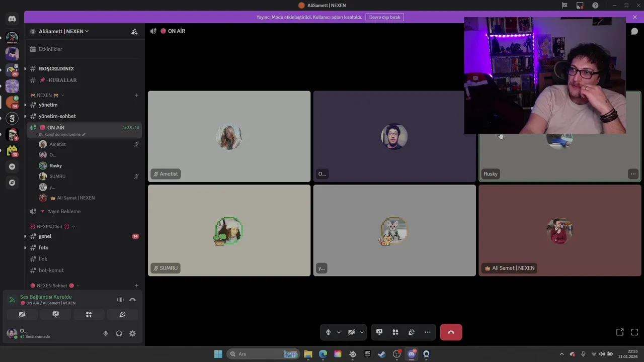
Task: Open inbox icon in the title bar
Action: tap(580, 6)
